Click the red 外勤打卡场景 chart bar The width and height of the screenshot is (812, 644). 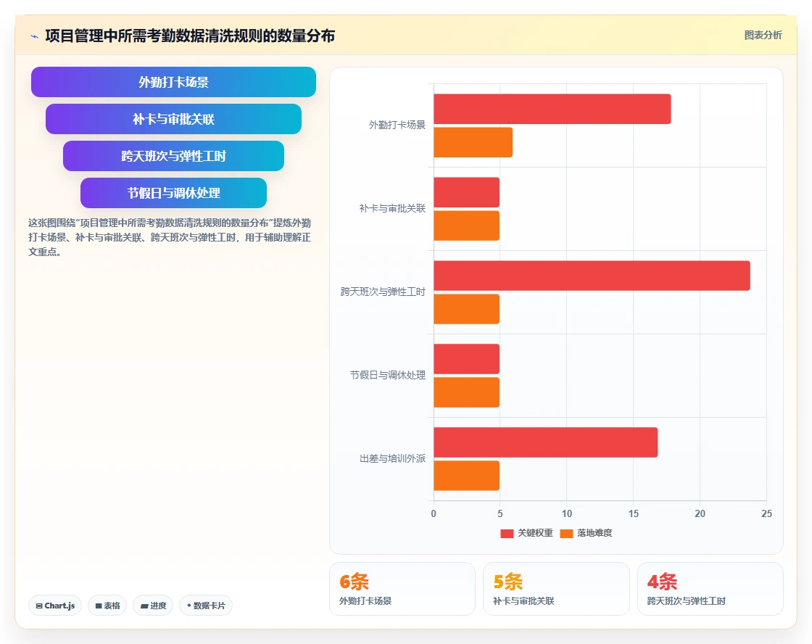coord(552,109)
